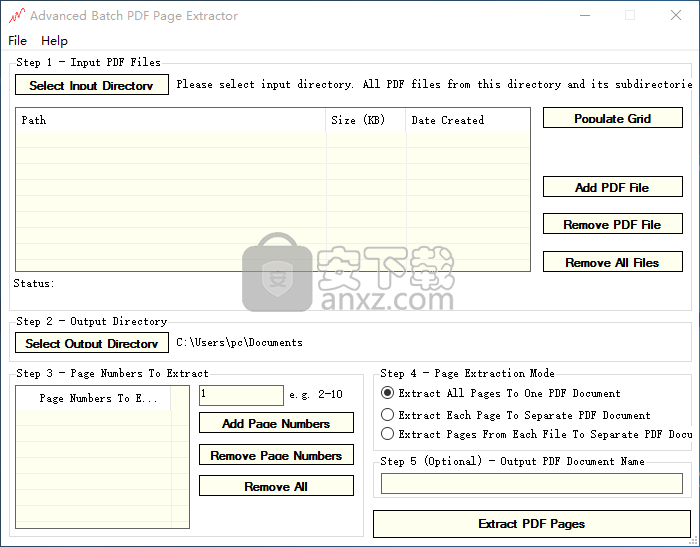This screenshot has height=547, width=700.
Task: Sort by the Size (KB) column header
Action: [366, 120]
